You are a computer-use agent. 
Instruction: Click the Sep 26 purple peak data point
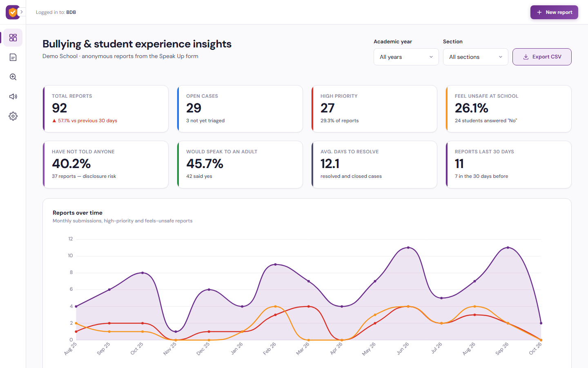coord(508,247)
